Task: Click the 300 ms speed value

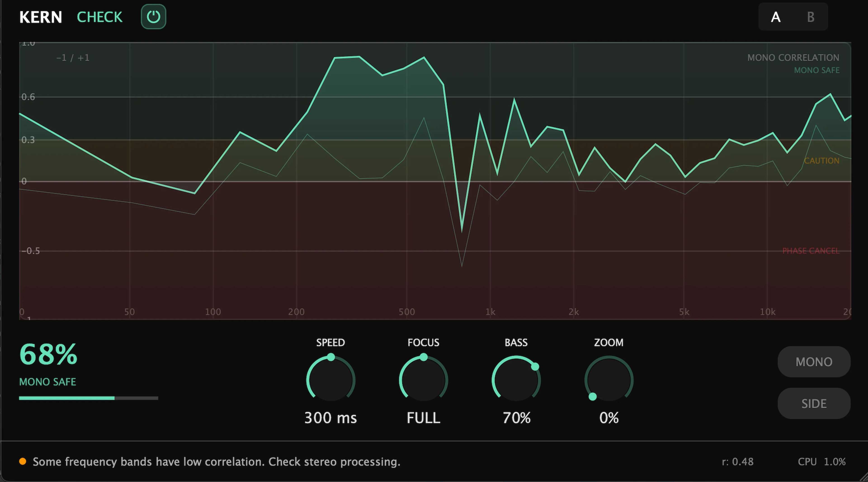Action: click(x=330, y=418)
